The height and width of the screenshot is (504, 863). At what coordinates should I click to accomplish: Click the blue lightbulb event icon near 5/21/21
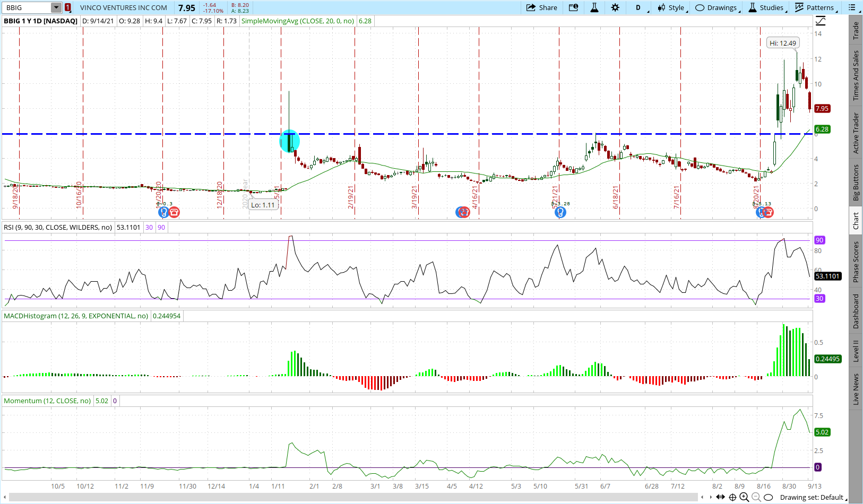tap(560, 212)
